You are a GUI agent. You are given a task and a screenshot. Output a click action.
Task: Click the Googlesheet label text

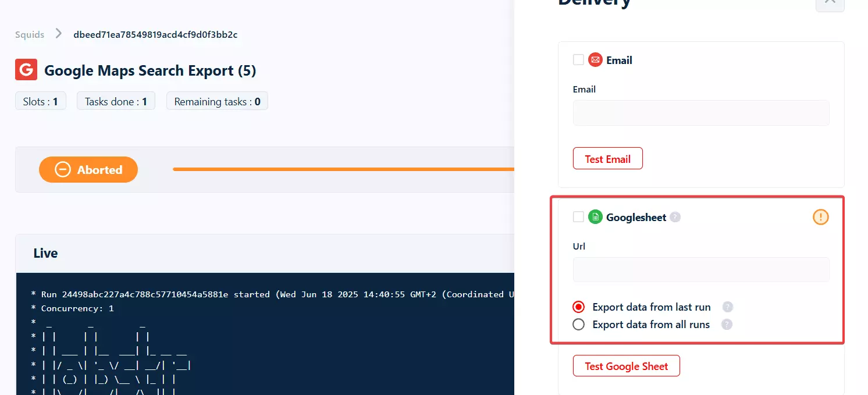click(636, 217)
